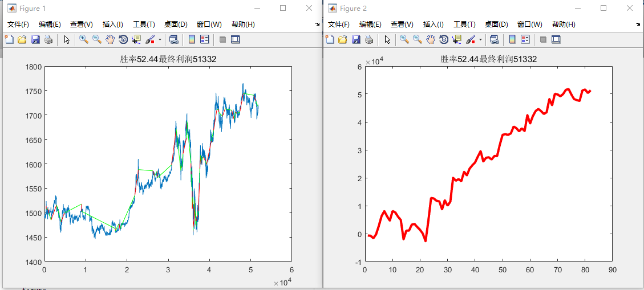Insert legend in Figure 1

click(205, 39)
